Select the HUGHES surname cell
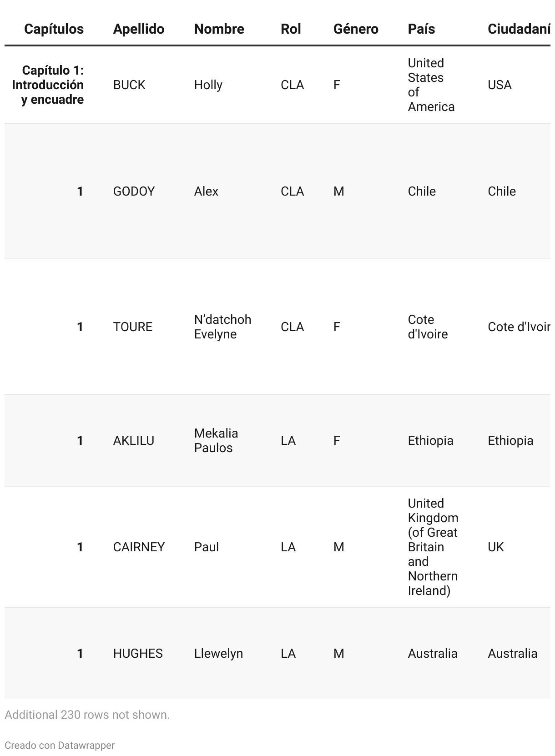This screenshot has width=555, height=756. click(x=138, y=653)
